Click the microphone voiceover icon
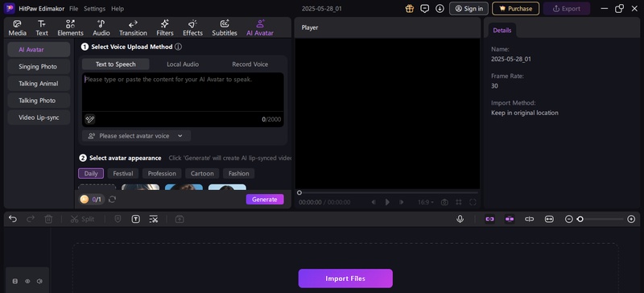The width and height of the screenshot is (644, 293). (x=460, y=219)
